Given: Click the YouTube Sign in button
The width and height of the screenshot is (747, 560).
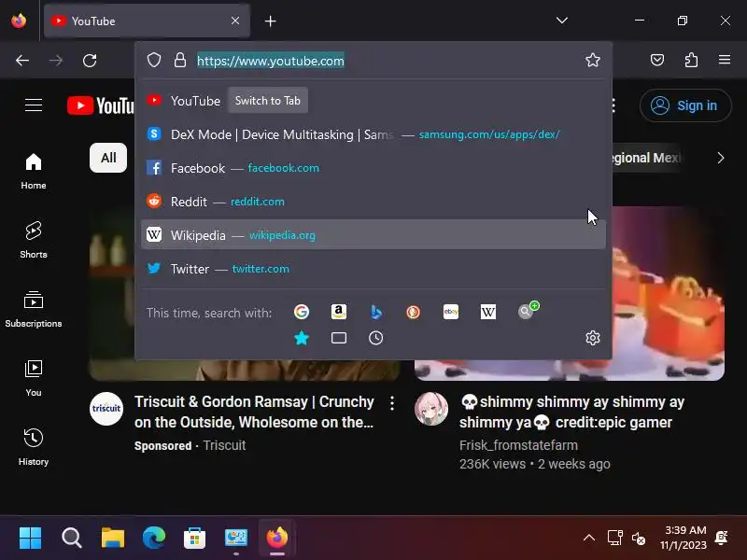Looking at the screenshot, I should (x=685, y=105).
